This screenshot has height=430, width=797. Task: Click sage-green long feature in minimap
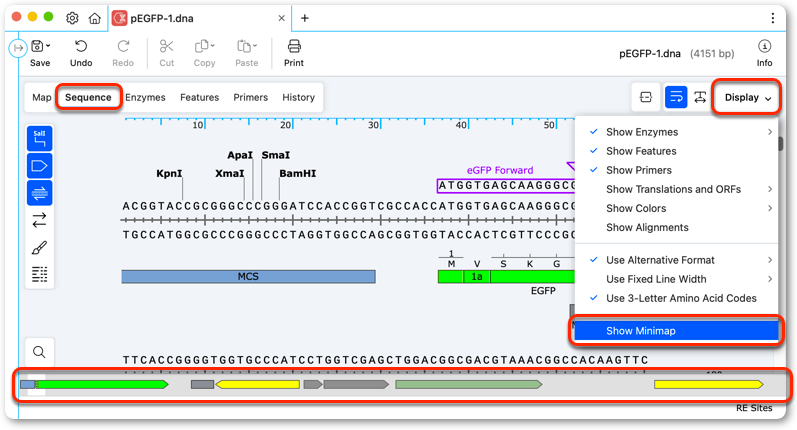click(x=469, y=384)
